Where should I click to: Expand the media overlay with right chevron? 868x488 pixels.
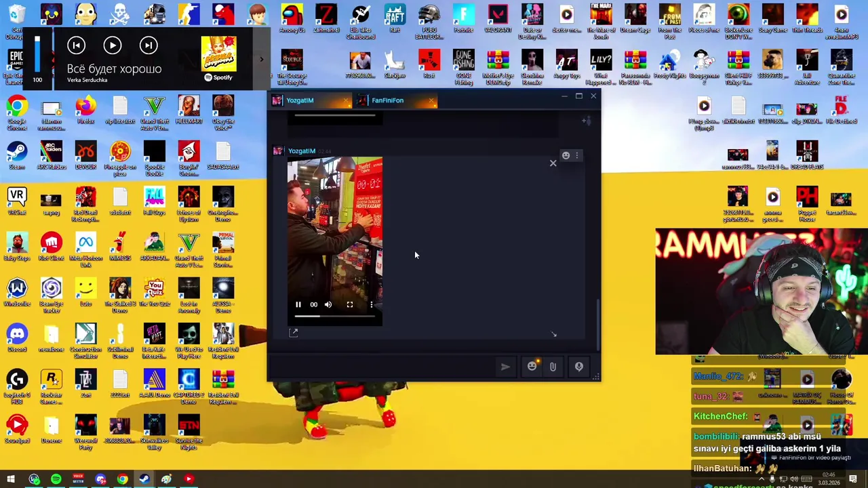click(261, 60)
